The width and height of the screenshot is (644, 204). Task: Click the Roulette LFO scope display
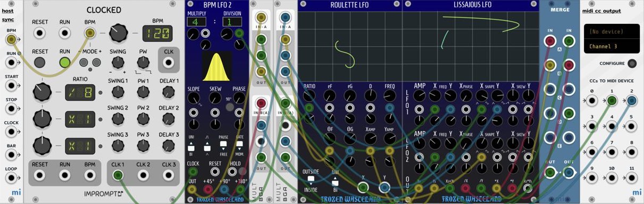coord(350,47)
